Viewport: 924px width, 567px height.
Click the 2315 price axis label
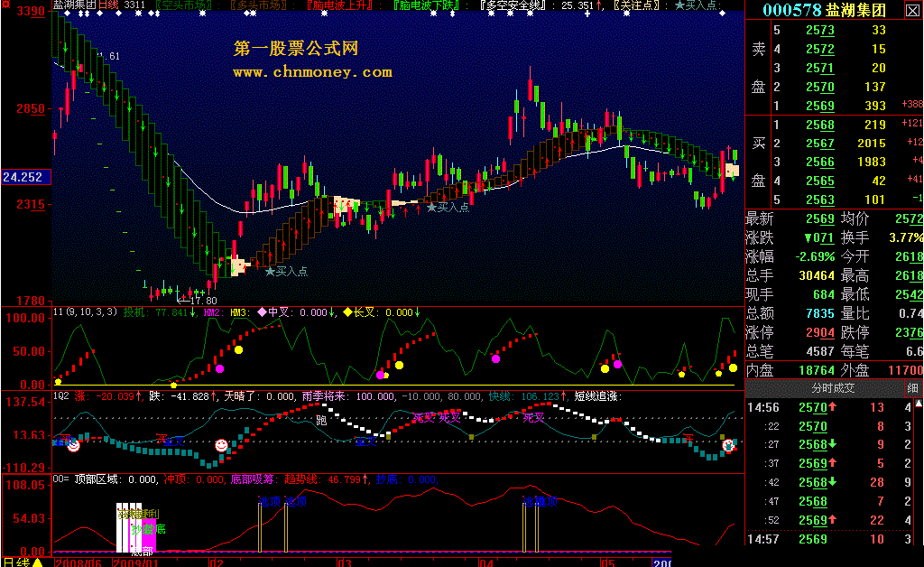(31, 205)
